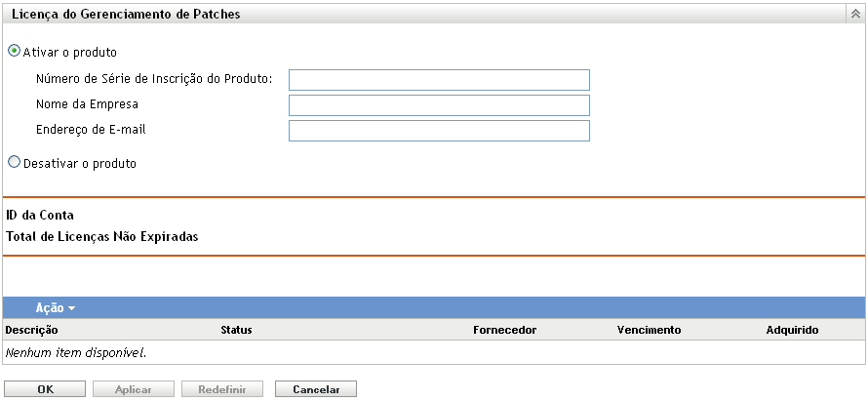This screenshot has width=868, height=401.
Task: Collapse the Licença do Gerenciamento de Patches panel
Action: point(855,16)
